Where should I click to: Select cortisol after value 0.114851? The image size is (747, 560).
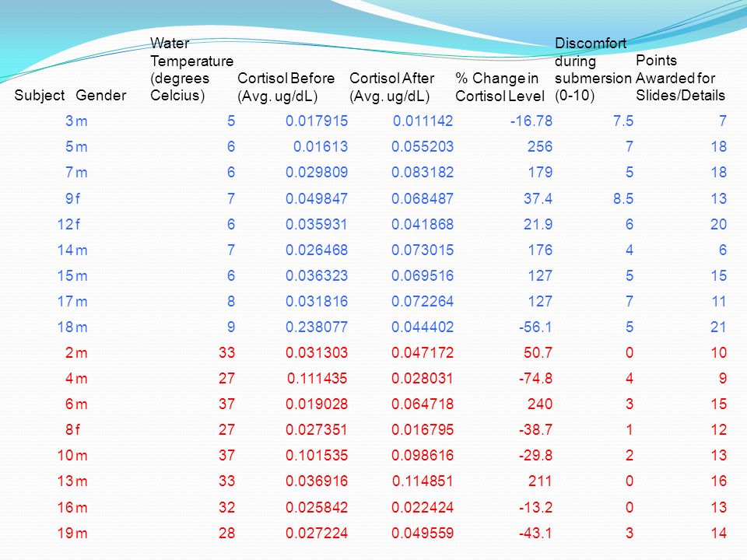(423, 481)
